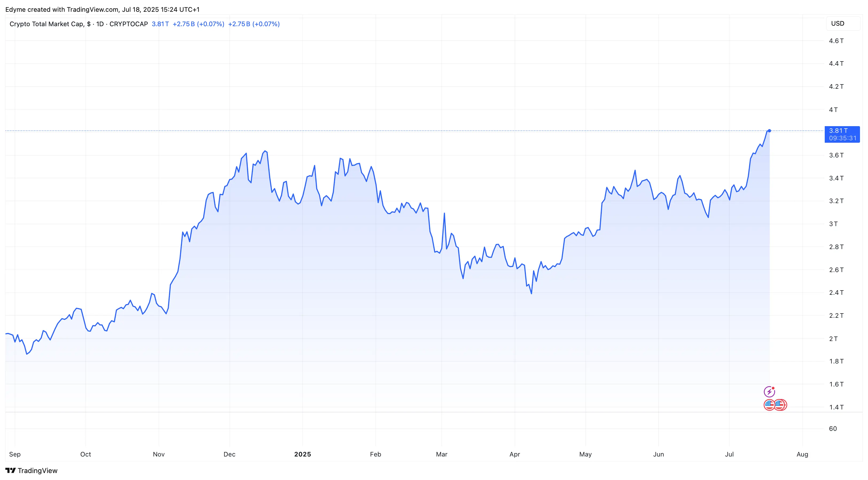Click the blue dot at the latest price point

769,131
